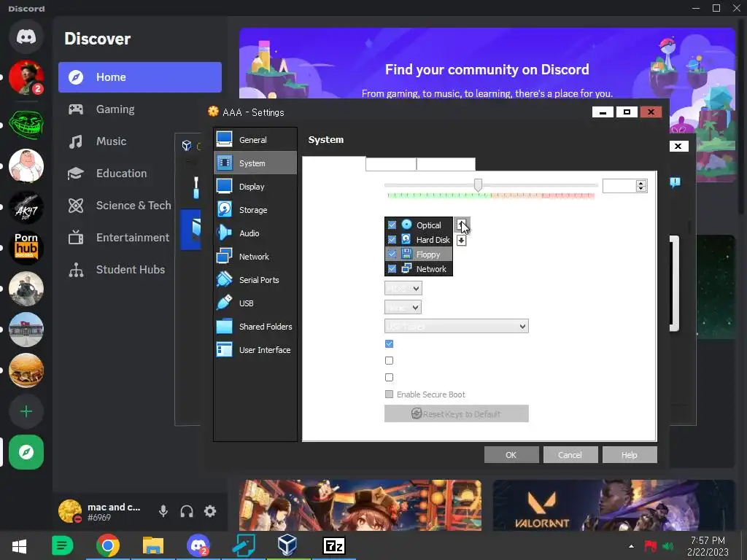This screenshot has width=747, height=560.
Task: Uncheck the Floppy boot device checkbox
Action: (392, 254)
